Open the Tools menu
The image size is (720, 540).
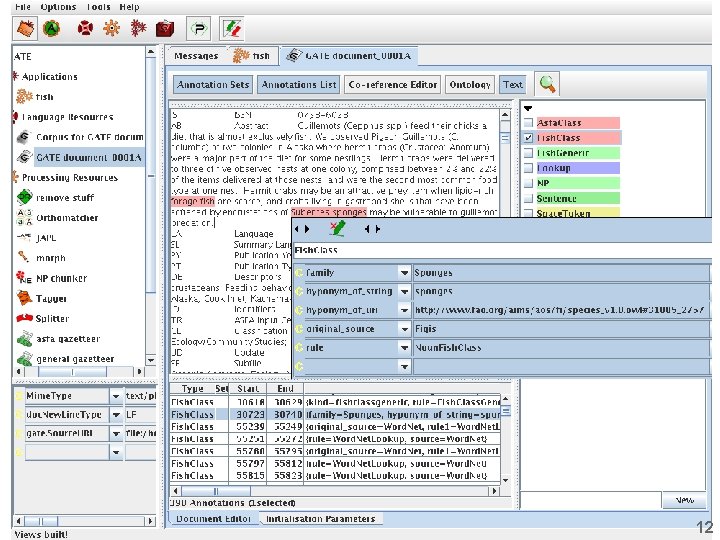tap(98, 7)
